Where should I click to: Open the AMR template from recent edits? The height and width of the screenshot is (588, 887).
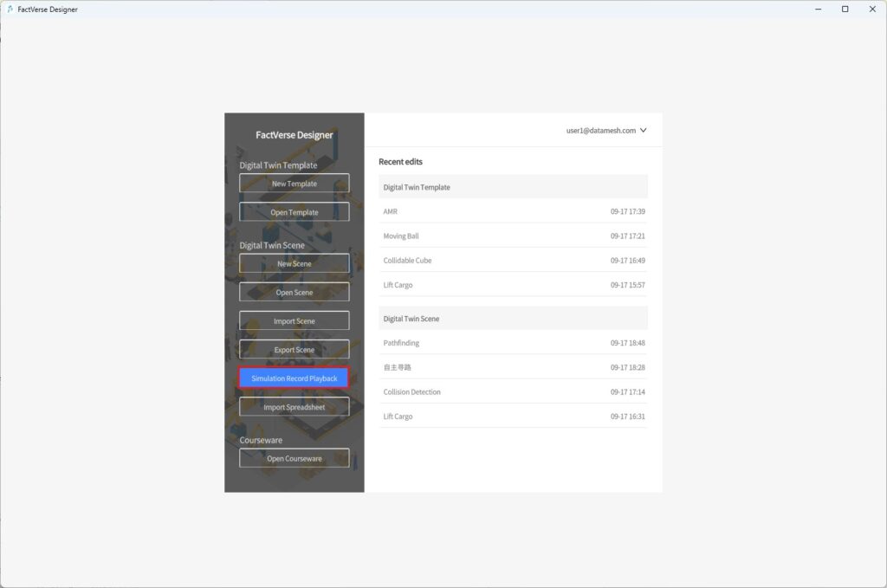tap(513, 211)
